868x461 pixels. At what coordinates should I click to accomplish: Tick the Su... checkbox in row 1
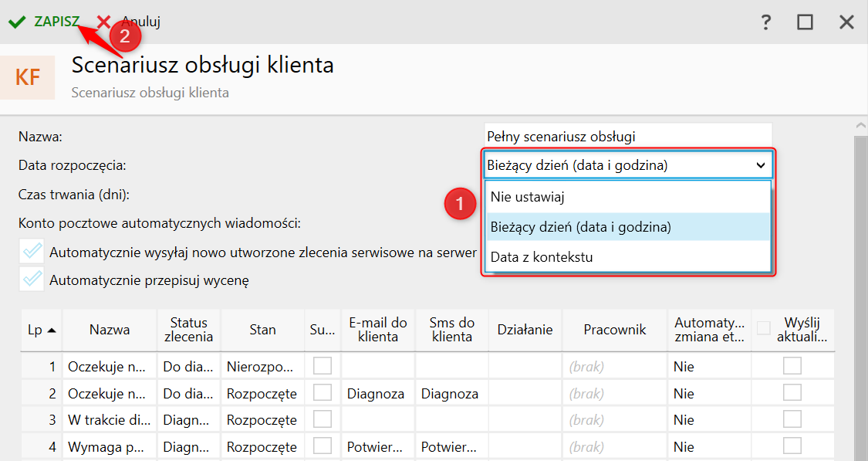[x=322, y=365]
